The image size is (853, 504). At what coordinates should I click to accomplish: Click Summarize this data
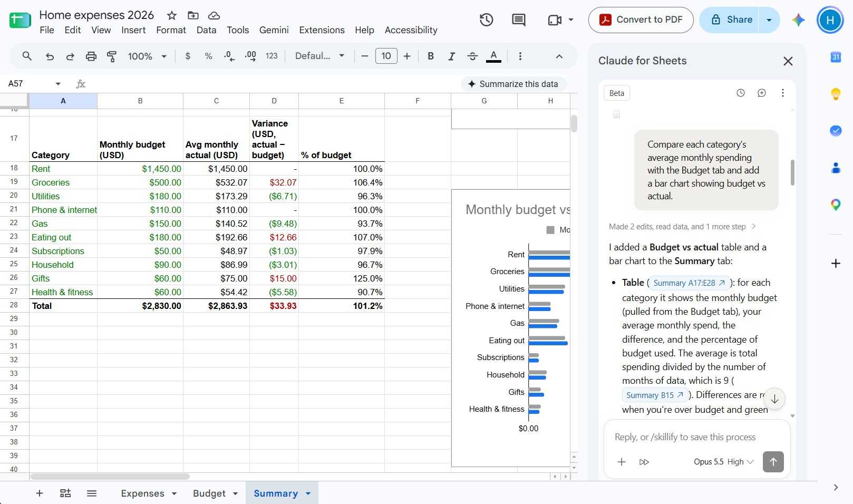[x=513, y=84]
